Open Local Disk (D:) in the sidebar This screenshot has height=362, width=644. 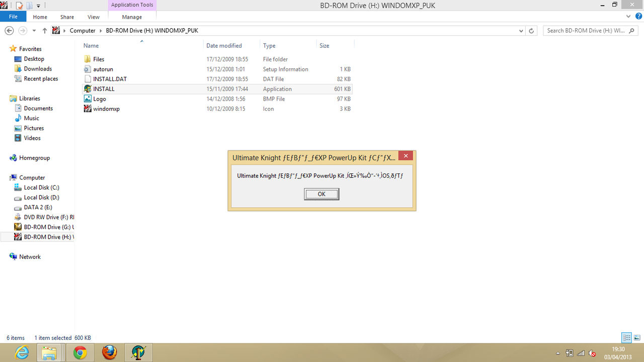pos(41,198)
